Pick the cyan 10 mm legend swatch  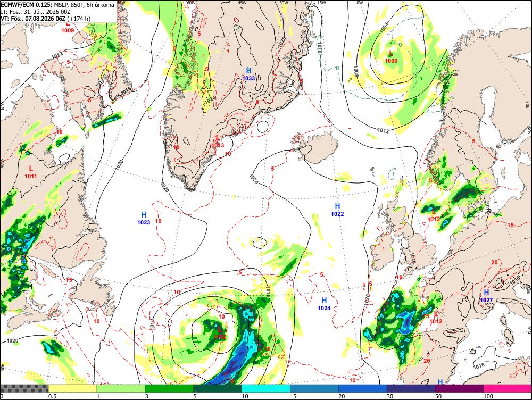(x=266, y=388)
